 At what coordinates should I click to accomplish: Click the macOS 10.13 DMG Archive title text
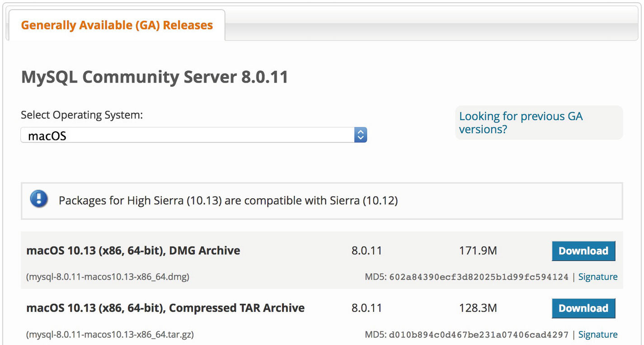pyautogui.click(x=133, y=251)
